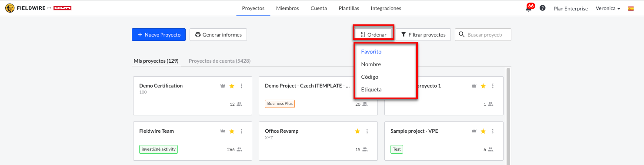The height and width of the screenshot is (165, 644).
Task: Click crown icon on Sample project - VPE
Action: (474, 131)
